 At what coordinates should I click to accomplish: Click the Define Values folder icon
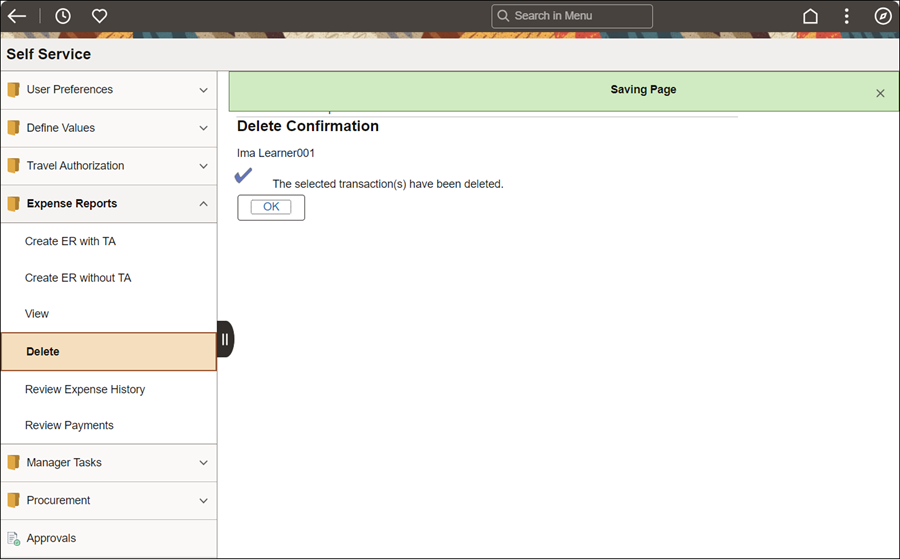[x=13, y=127]
